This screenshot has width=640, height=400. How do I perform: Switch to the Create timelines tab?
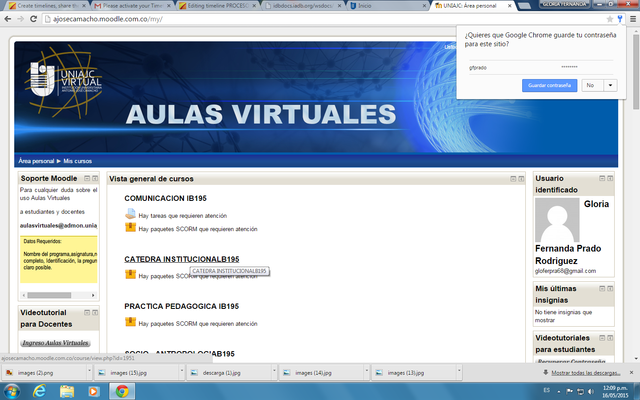(x=47, y=6)
